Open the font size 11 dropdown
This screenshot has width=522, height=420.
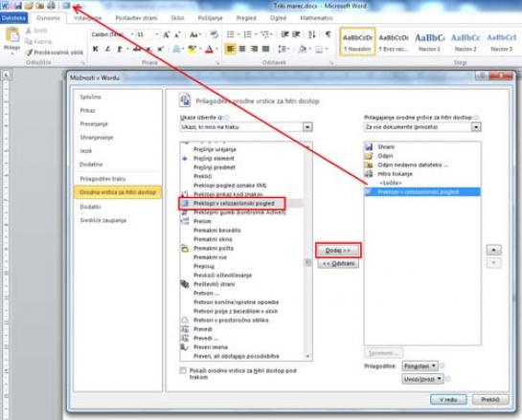pyautogui.click(x=156, y=34)
